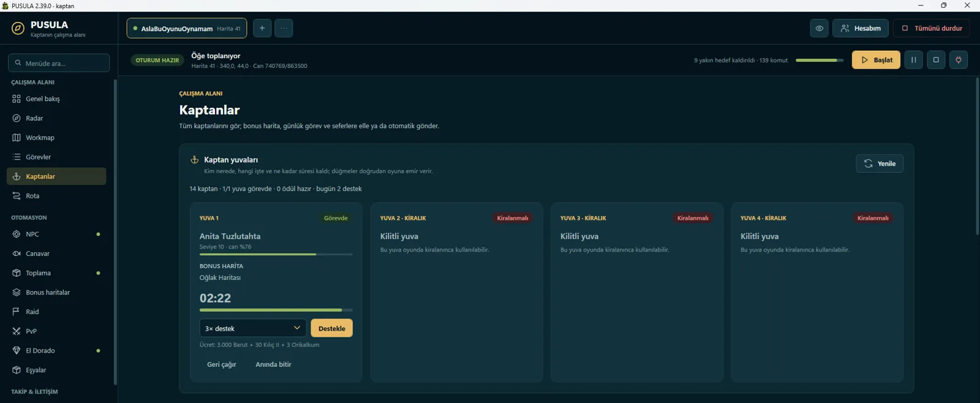
Task: Click the square stop icon beside pause
Action: click(x=936, y=60)
